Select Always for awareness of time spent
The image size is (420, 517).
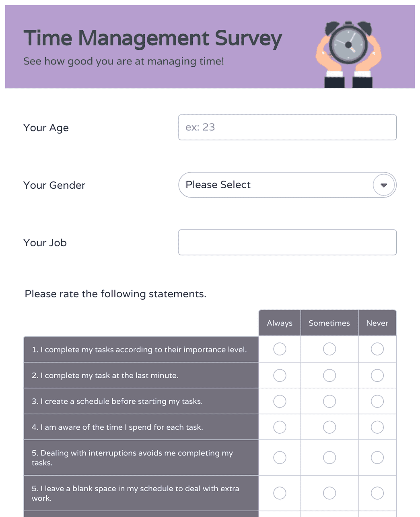[x=280, y=427]
